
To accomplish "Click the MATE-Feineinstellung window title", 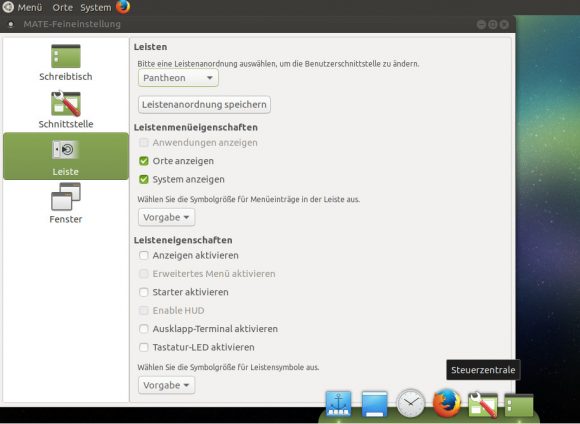I will tap(72, 24).
